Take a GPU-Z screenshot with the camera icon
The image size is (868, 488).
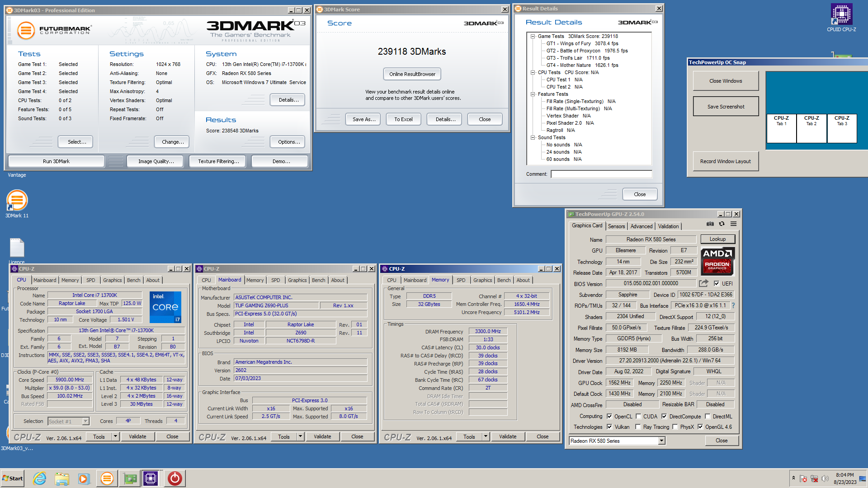(710, 224)
